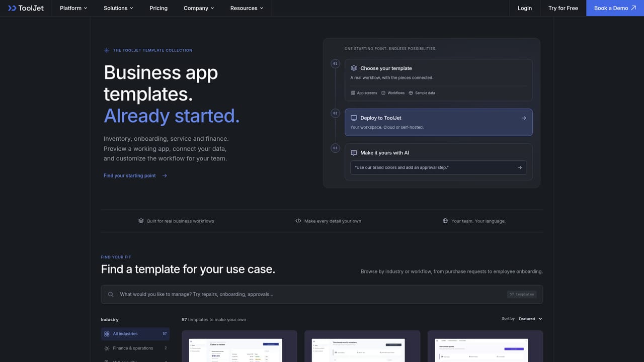Viewport: 644px width, 362px height.
Task: Click the magnifier icon in the template search bar
Action: [111, 295]
